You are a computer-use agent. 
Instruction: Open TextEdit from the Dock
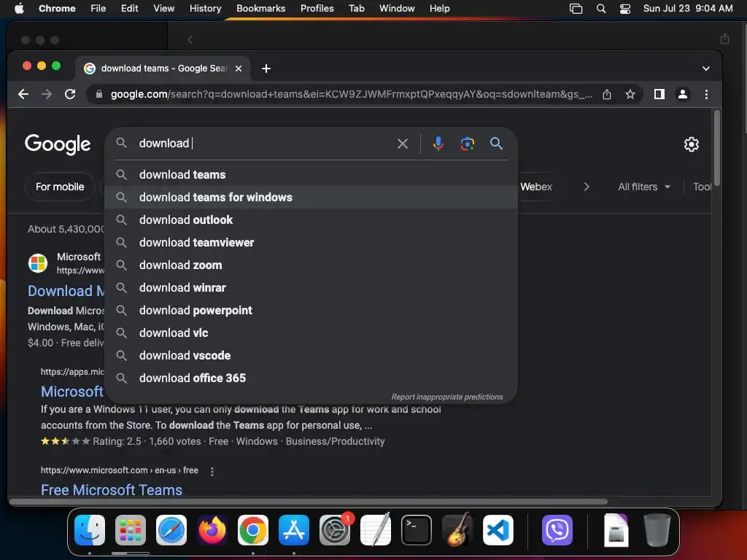[376, 530]
